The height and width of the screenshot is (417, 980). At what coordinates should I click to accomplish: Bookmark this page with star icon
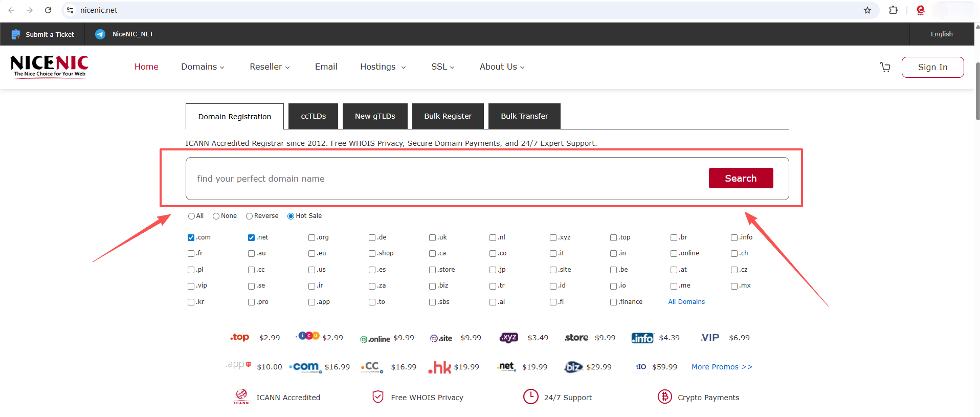click(867, 10)
